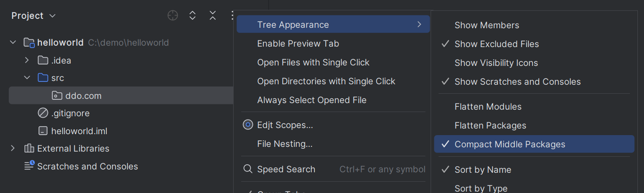Click the Speed Search magnifier icon
This screenshot has height=193, width=644.
tap(248, 169)
